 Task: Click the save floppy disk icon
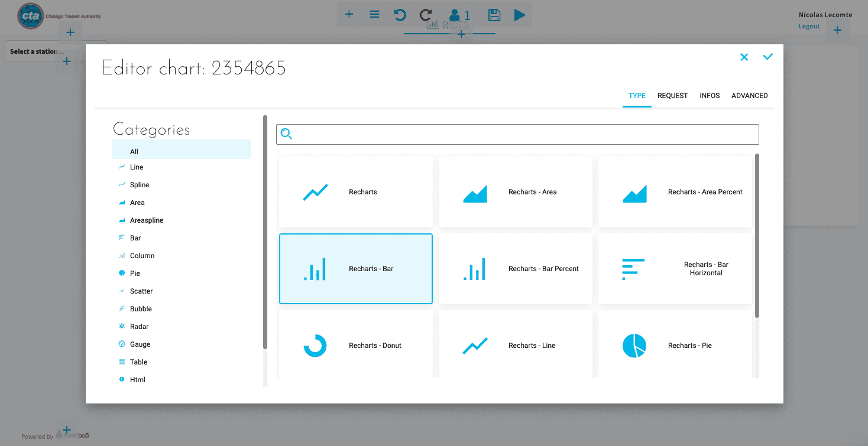tap(494, 15)
